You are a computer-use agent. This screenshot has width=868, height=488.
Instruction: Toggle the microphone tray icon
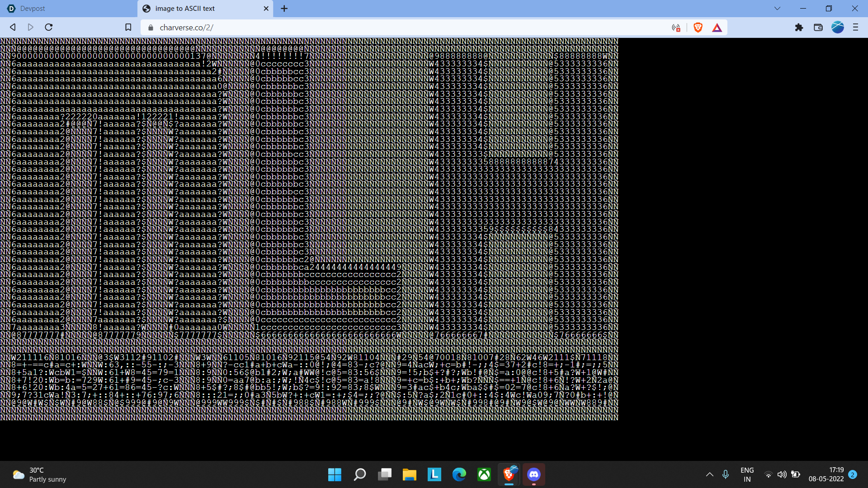(x=726, y=474)
